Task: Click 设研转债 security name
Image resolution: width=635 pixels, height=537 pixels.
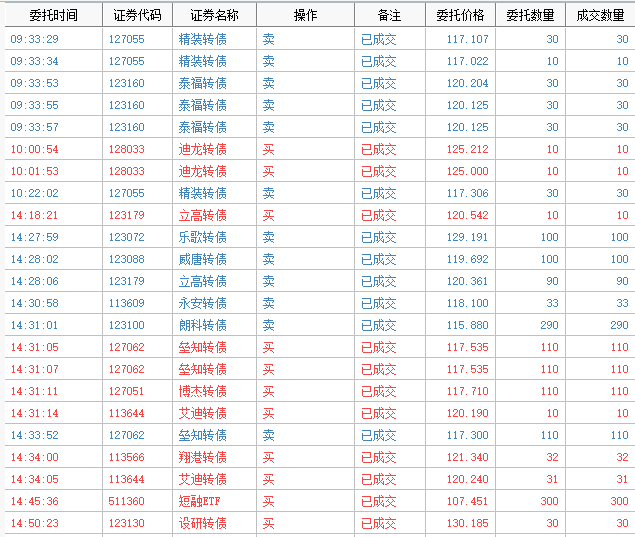Action: point(202,523)
